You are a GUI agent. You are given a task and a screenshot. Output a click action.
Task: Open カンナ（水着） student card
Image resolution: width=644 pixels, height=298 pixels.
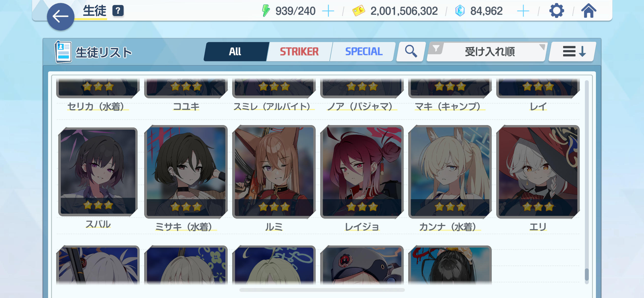point(450,172)
